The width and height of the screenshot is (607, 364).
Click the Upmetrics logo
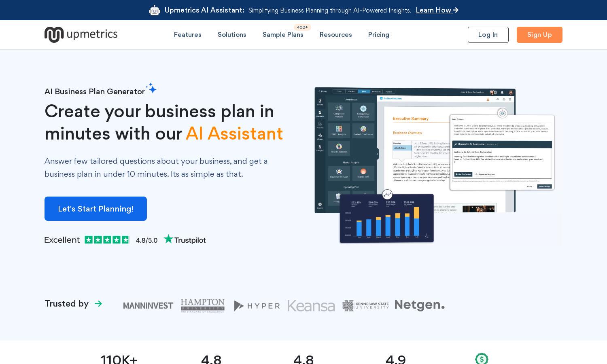81,35
